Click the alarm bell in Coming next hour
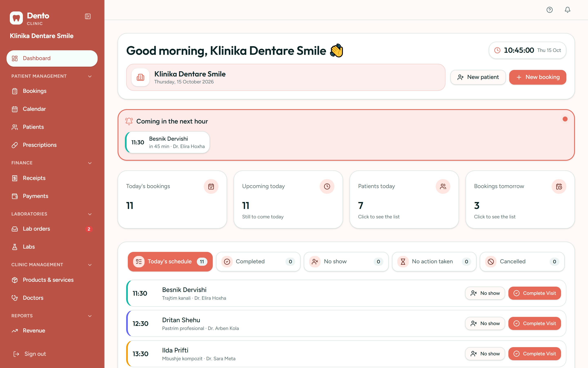The width and height of the screenshot is (588, 368). click(129, 121)
